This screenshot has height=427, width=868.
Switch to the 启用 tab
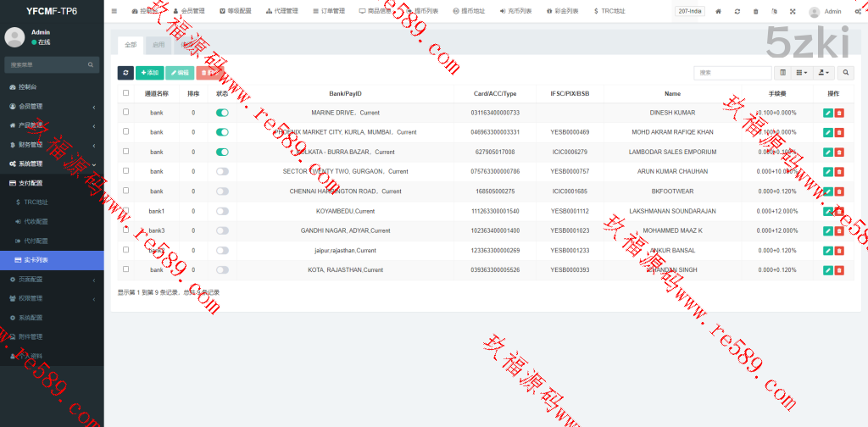click(159, 44)
